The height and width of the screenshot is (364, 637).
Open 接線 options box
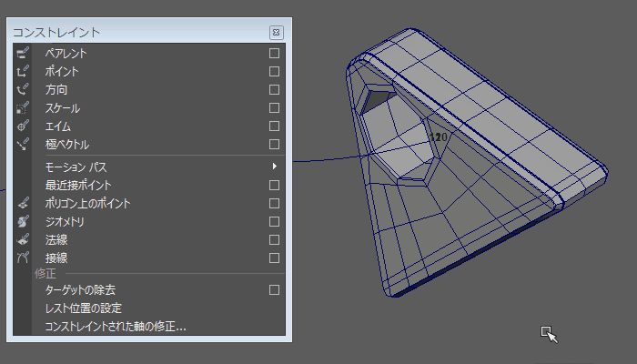point(274,258)
